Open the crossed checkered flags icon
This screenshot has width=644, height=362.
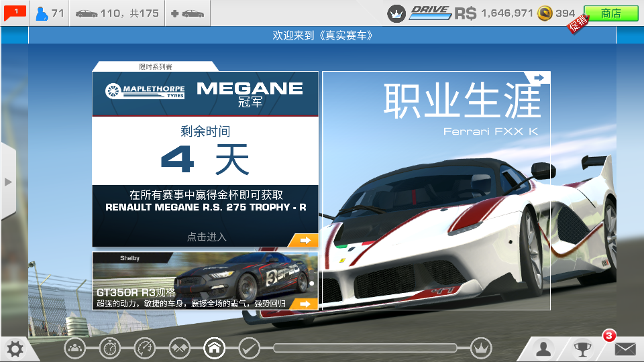tap(180, 349)
